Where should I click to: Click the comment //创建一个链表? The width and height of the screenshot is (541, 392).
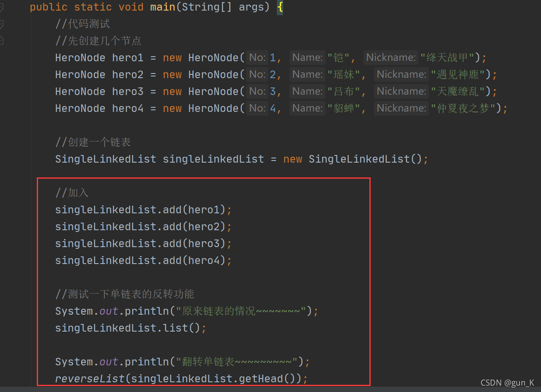(x=93, y=142)
